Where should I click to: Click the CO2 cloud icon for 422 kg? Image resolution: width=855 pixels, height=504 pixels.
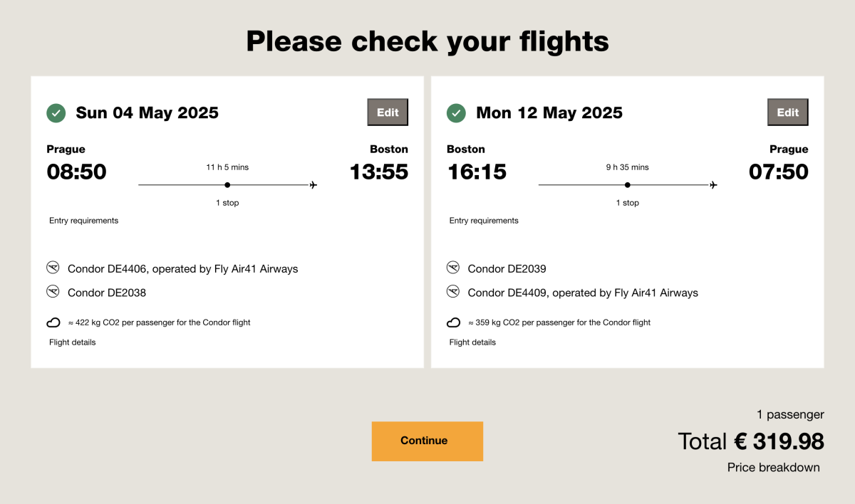click(x=53, y=322)
